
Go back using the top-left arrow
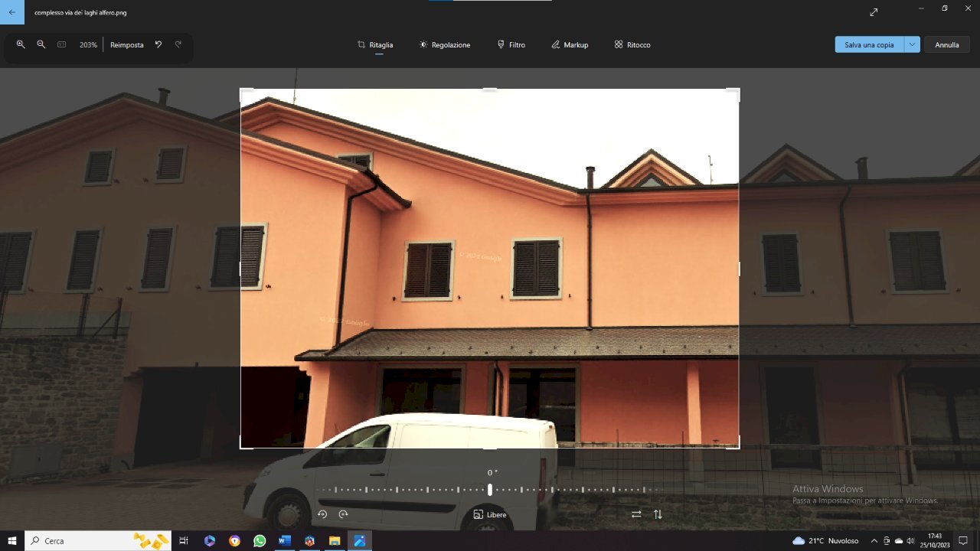(11, 12)
